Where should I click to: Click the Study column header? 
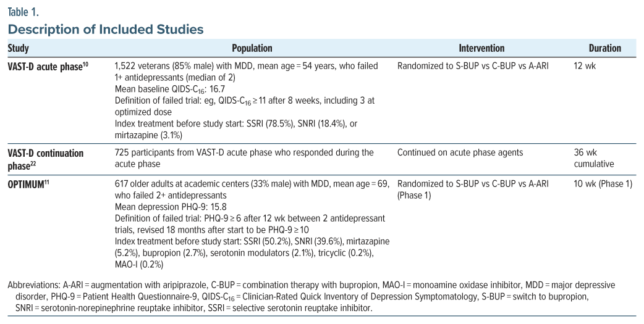coord(18,48)
